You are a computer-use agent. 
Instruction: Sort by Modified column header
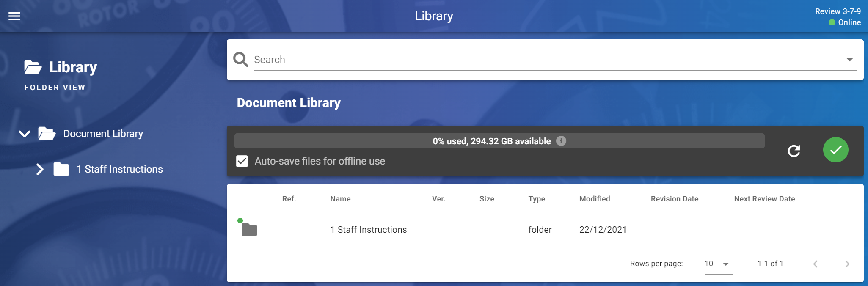(594, 199)
